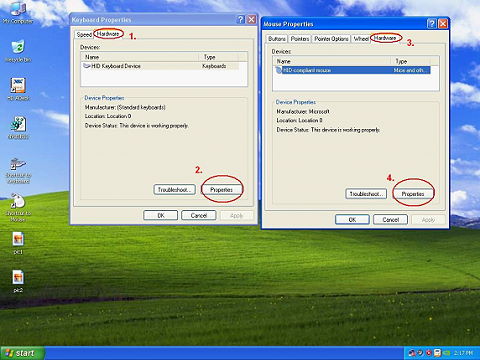Open Properties for the keyboard device
The image size is (480, 360).
coord(221,190)
